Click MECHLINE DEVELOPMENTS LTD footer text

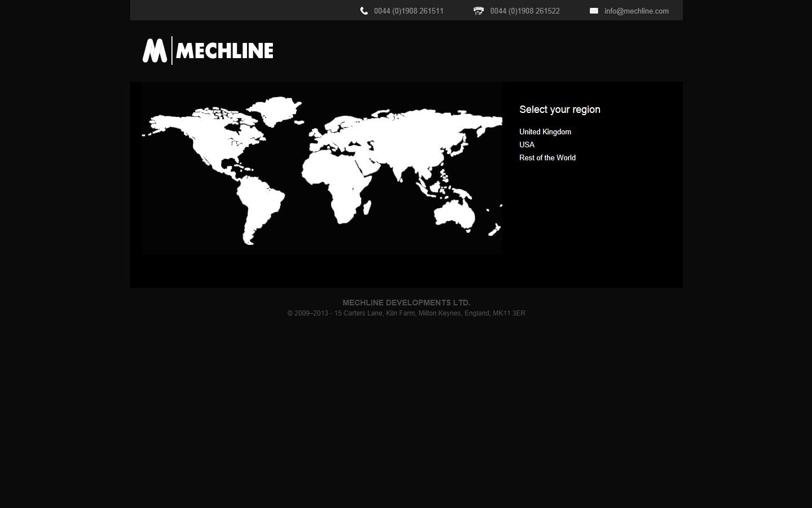pyautogui.click(x=406, y=303)
